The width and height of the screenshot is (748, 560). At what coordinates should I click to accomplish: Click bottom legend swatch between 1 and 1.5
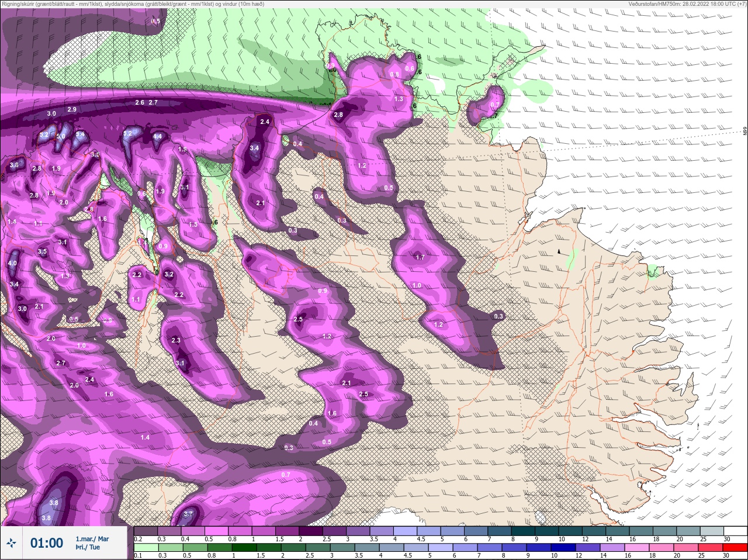point(245,548)
